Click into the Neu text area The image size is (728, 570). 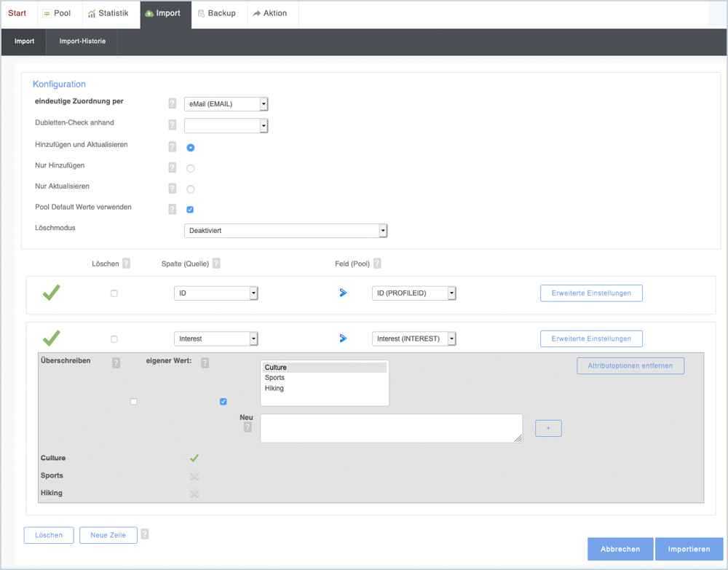click(x=391, y=428)
